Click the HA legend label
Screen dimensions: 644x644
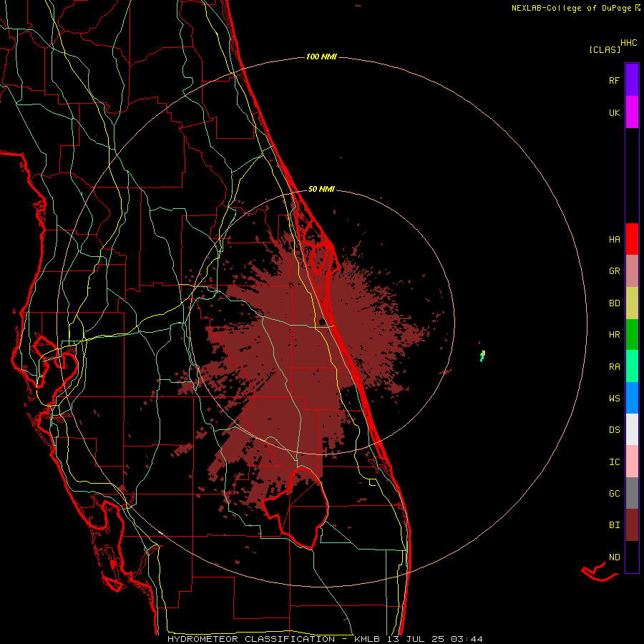pyautogui.click(x=614, y=240)
